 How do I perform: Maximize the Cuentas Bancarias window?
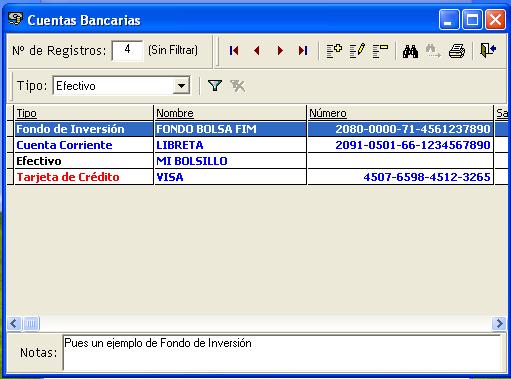point(472,20)
